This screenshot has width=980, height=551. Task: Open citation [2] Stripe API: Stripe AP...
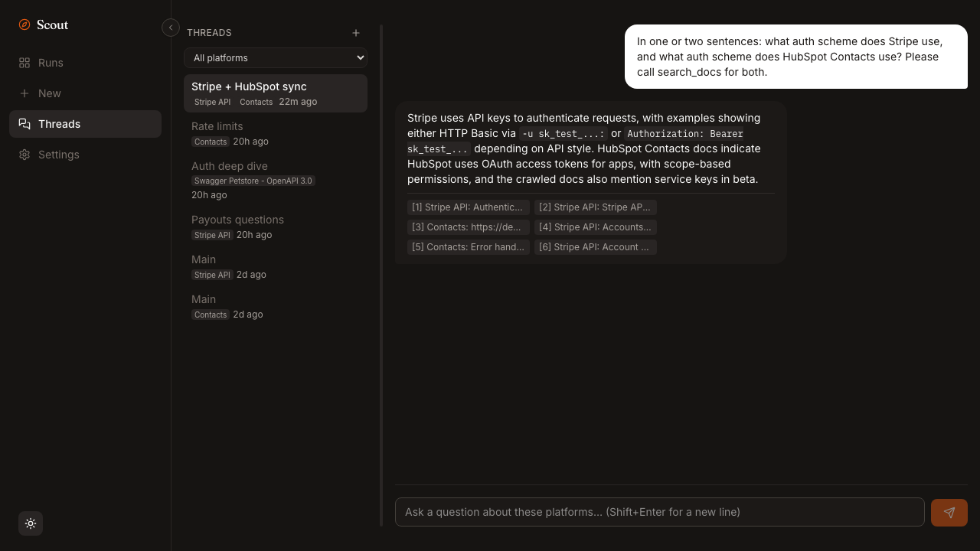coord(596,207)
